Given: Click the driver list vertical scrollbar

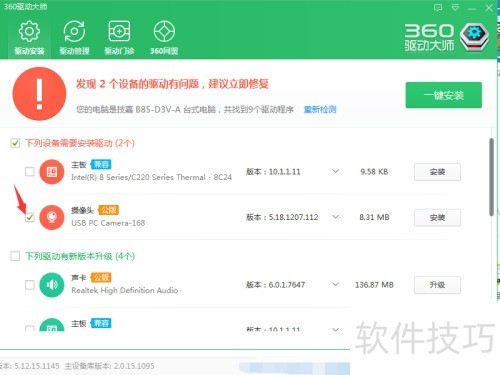Looking at the screenshot, I should pos(491,177).
